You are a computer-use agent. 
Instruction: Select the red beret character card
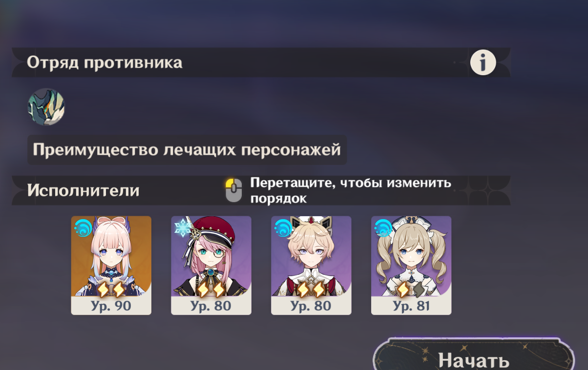pos(211,266)
